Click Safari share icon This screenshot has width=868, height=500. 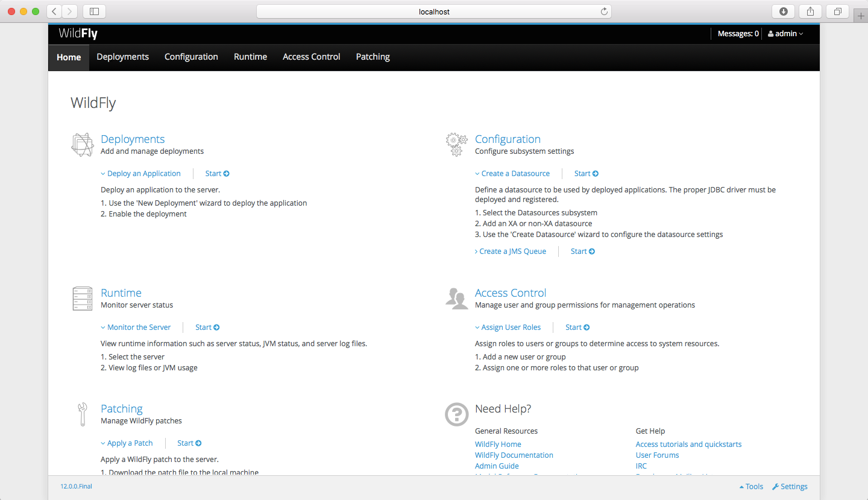tap(811, 11)
